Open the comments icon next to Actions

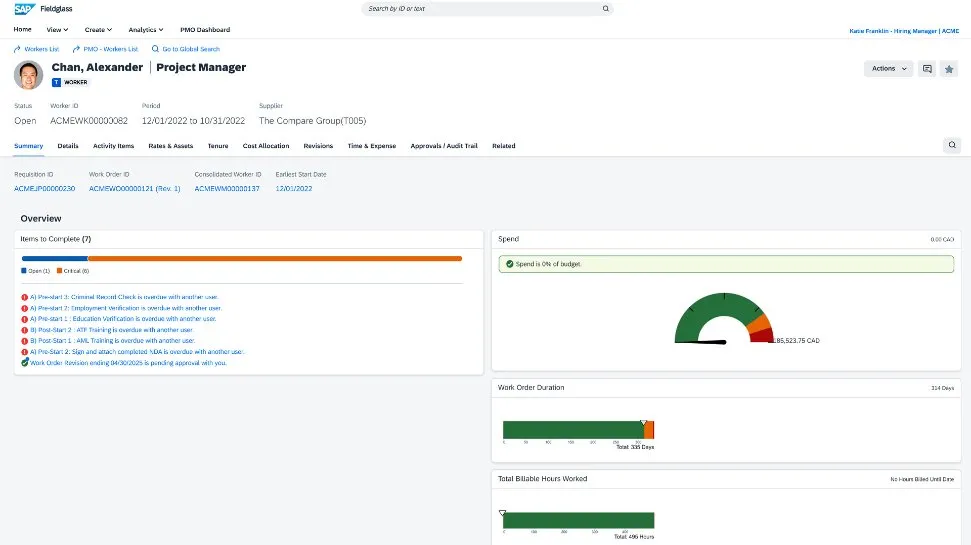pyautogui.click(x=927, y=69)
